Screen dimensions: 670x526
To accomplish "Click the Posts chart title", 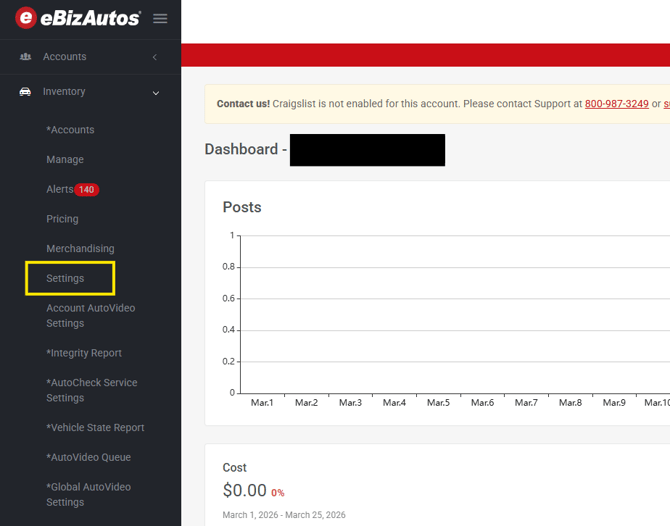I will 242,207.
